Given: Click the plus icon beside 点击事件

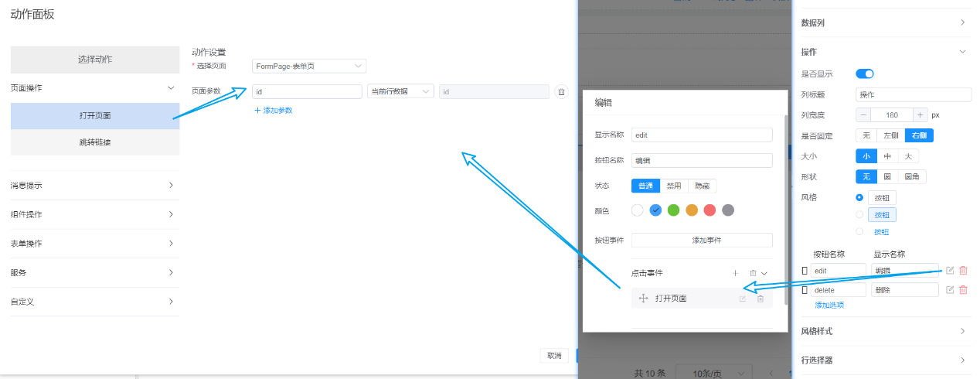Looking at the screenshot, I should (735, 273).
